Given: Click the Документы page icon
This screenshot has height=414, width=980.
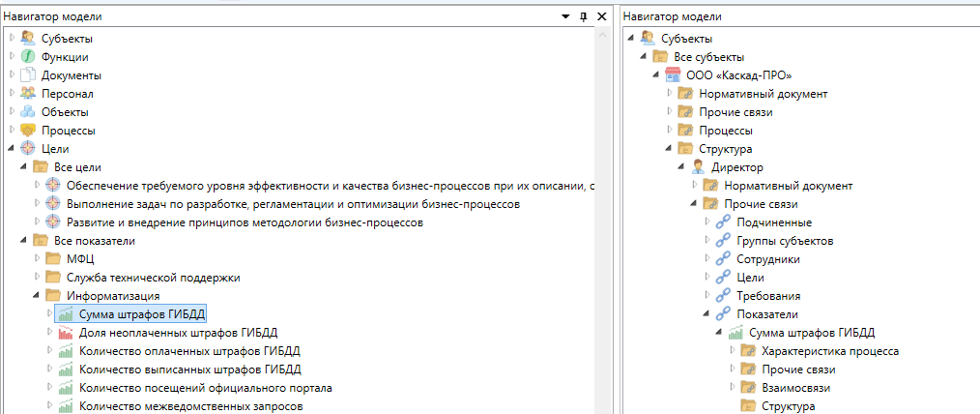Looking at the screenshot, I should tap(28, 75).
